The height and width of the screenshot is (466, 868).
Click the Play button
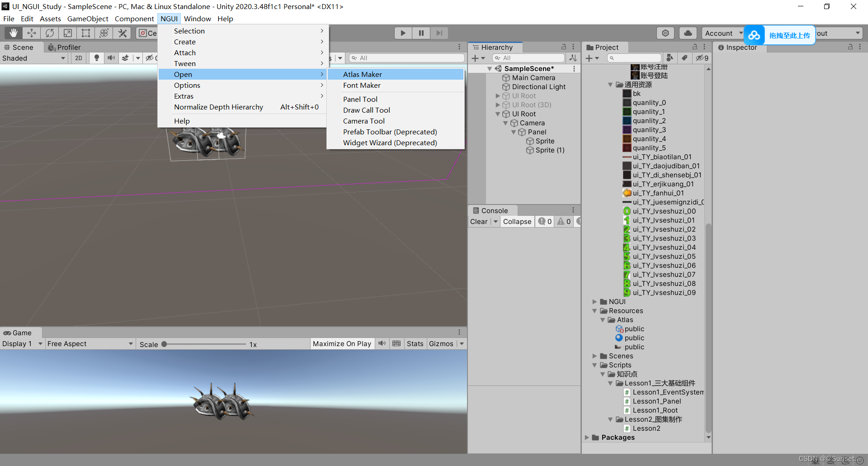pyautogui.click(x=403, y=33)
